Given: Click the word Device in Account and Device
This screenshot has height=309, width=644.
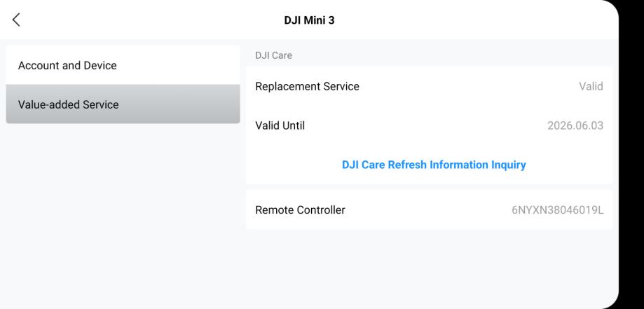Looking at the screenshot, I should tap(100, 65).
